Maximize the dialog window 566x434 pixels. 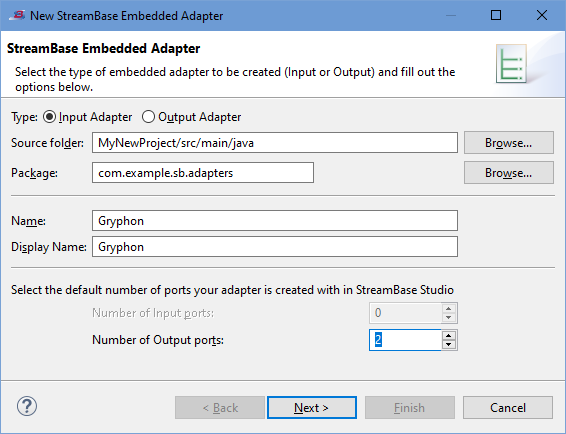click(x=496, y=15)
